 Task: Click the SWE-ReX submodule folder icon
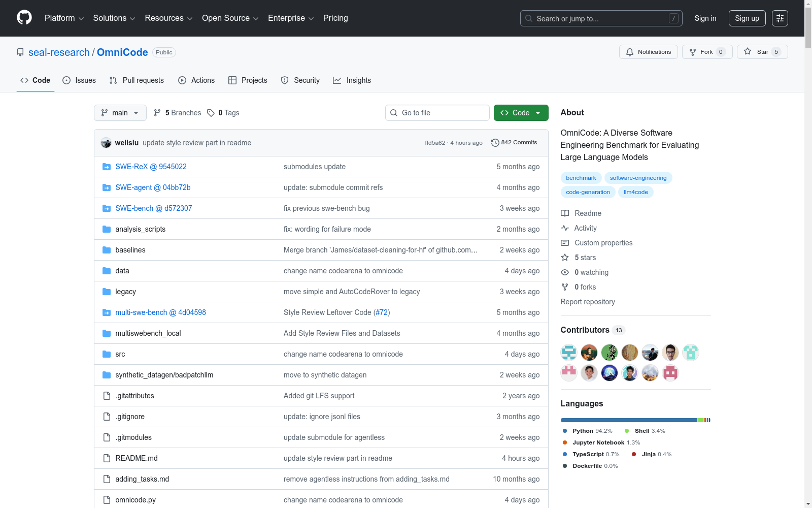coord(107,167)
